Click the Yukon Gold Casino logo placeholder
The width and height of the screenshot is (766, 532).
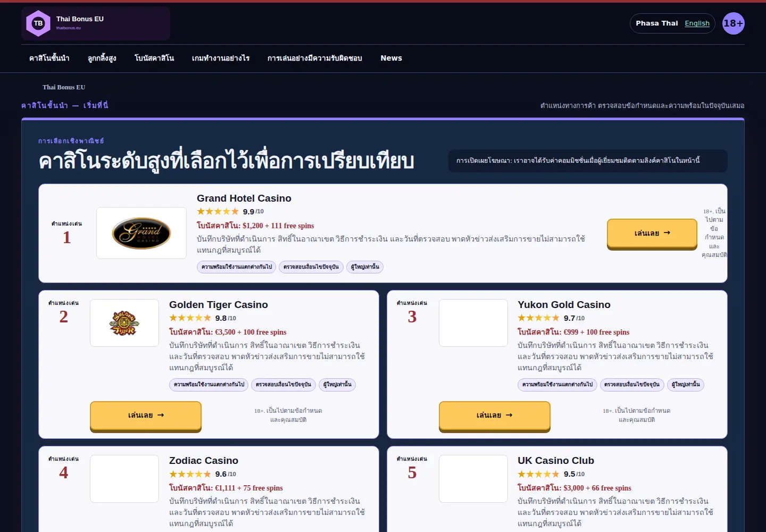point(473,323)
